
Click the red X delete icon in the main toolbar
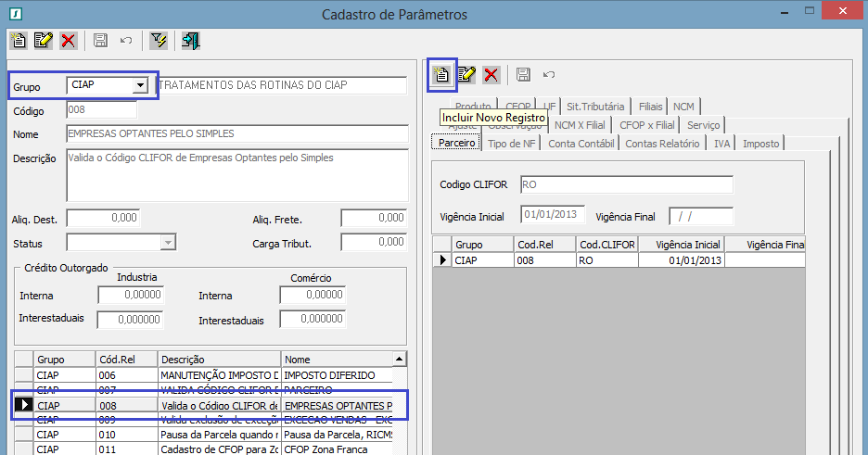click(68, 40)
